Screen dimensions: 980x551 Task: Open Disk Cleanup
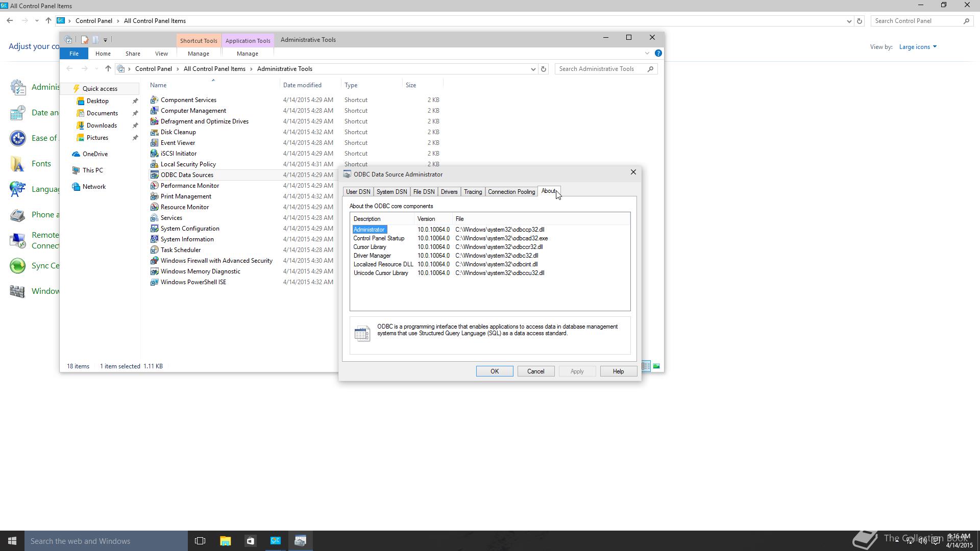click(178, 132)
